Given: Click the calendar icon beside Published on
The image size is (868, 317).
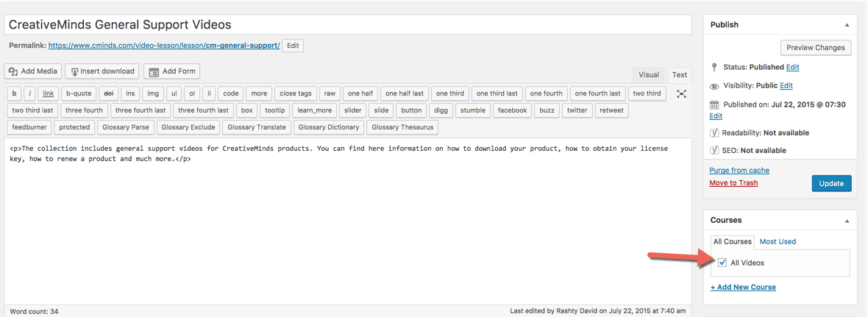Looking at the screenshot, I should [714, 104].
